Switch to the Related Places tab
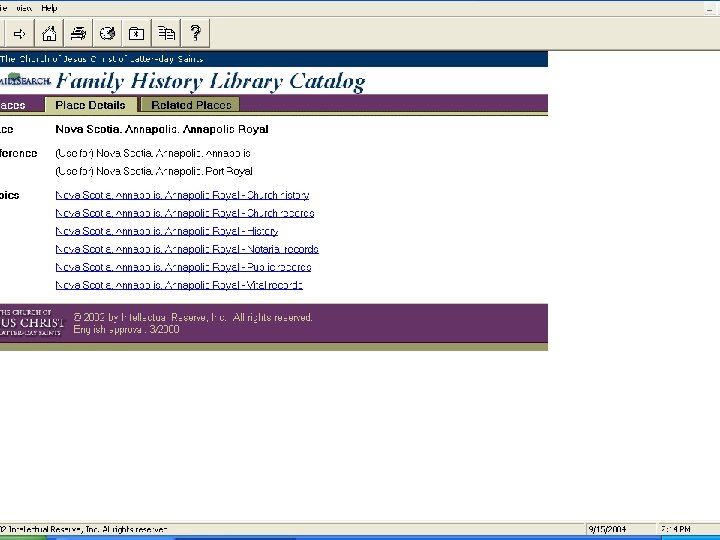The image size is (720, 540). [x=191, y=105]
